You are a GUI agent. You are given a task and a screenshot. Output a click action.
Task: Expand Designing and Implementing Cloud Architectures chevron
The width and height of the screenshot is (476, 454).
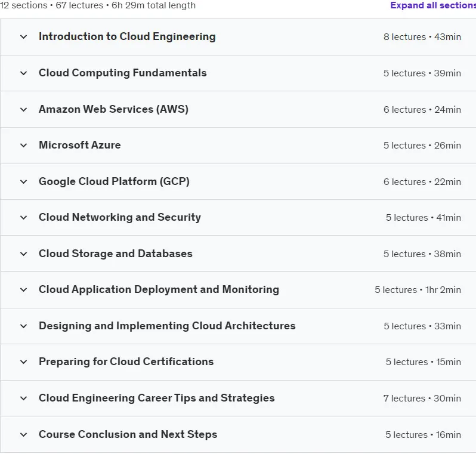[23, 326]
